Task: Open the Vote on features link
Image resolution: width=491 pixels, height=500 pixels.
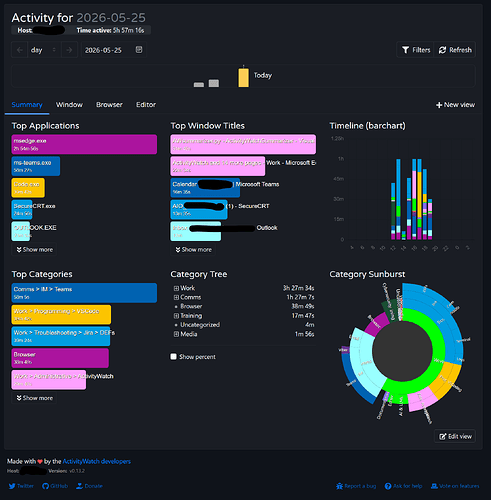Action: click(x=455, y=486)
